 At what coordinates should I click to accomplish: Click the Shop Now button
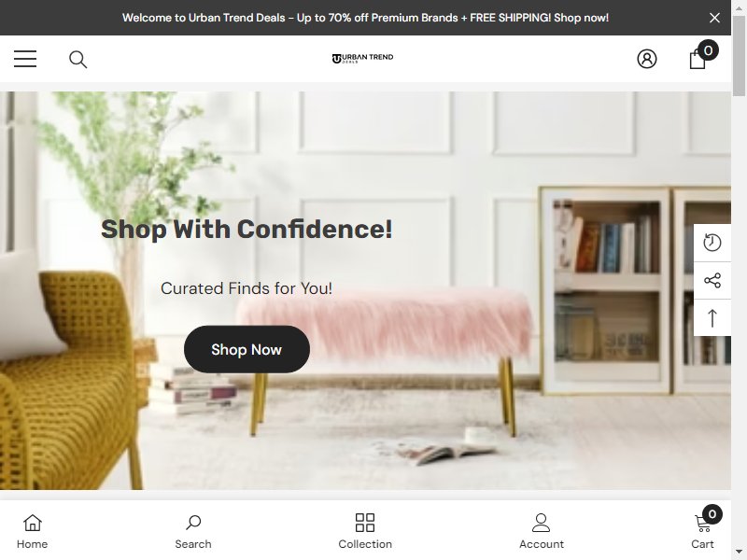coord(247,349)
